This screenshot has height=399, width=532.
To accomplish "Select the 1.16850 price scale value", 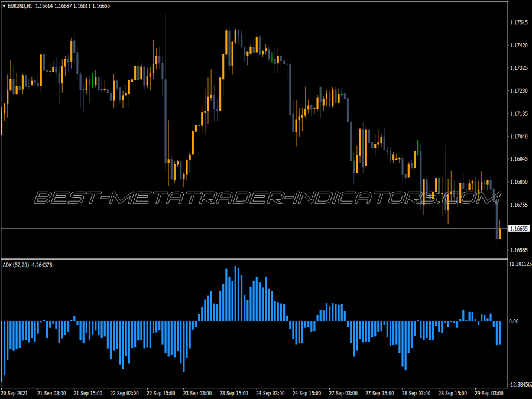I will tap(519, 182).
